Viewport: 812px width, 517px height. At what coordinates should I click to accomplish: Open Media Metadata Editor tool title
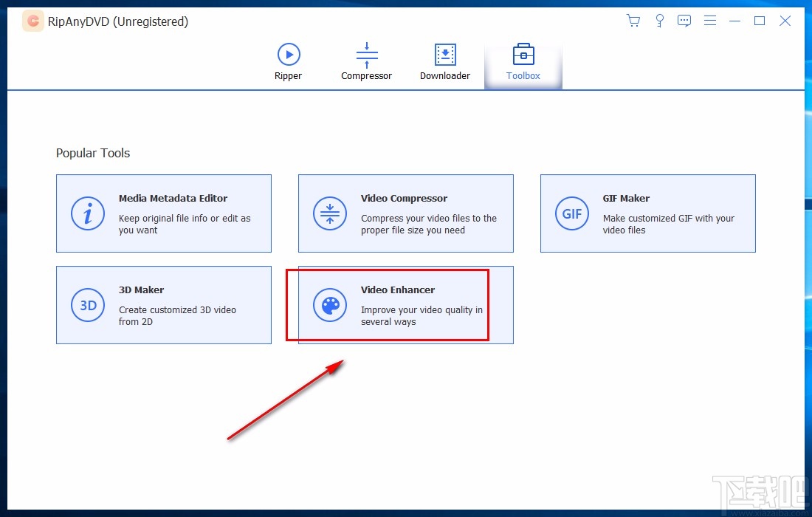[x=173, y=199]
